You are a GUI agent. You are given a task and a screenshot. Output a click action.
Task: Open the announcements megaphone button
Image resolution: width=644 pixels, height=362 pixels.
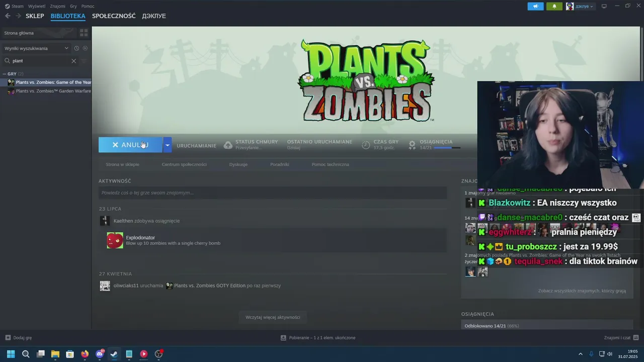(x=535, y=7)
